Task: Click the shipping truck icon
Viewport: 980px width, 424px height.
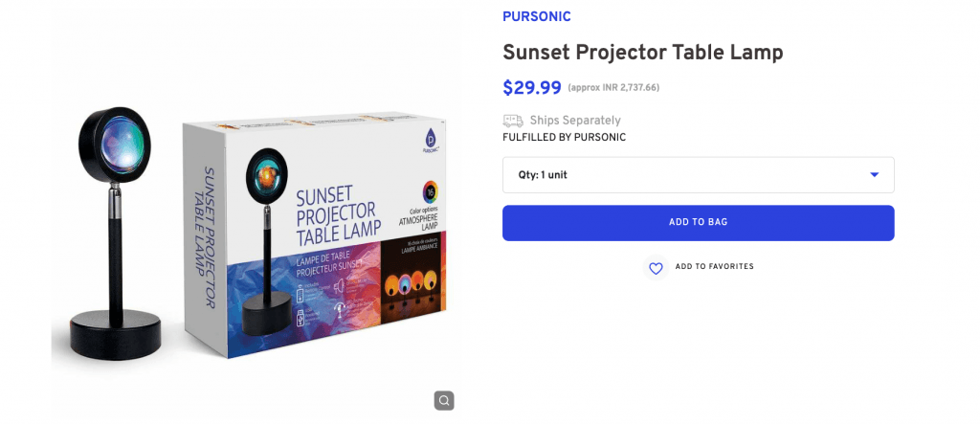Action: point(513,121)
